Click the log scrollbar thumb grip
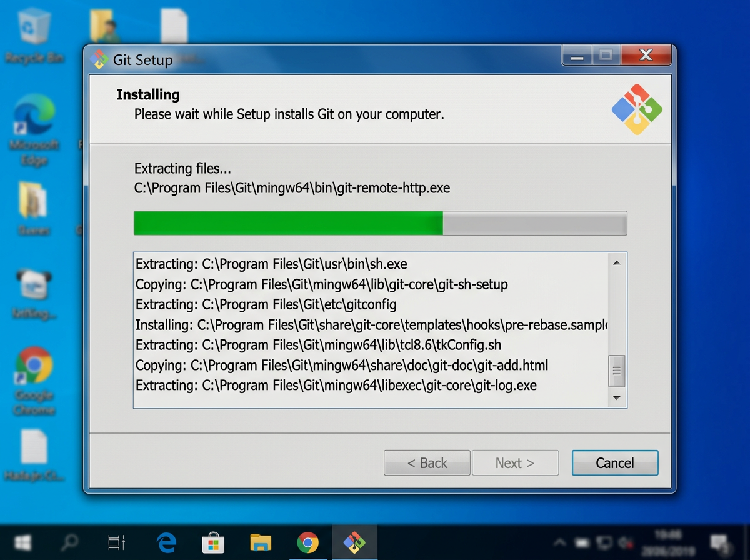This screenshot has height=560, width=750. 617,371
